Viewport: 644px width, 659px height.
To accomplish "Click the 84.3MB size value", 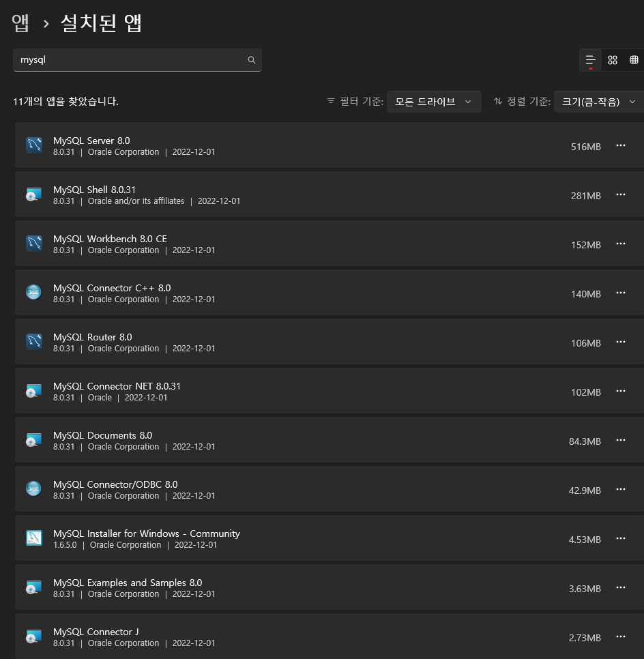I will [585, 441].
